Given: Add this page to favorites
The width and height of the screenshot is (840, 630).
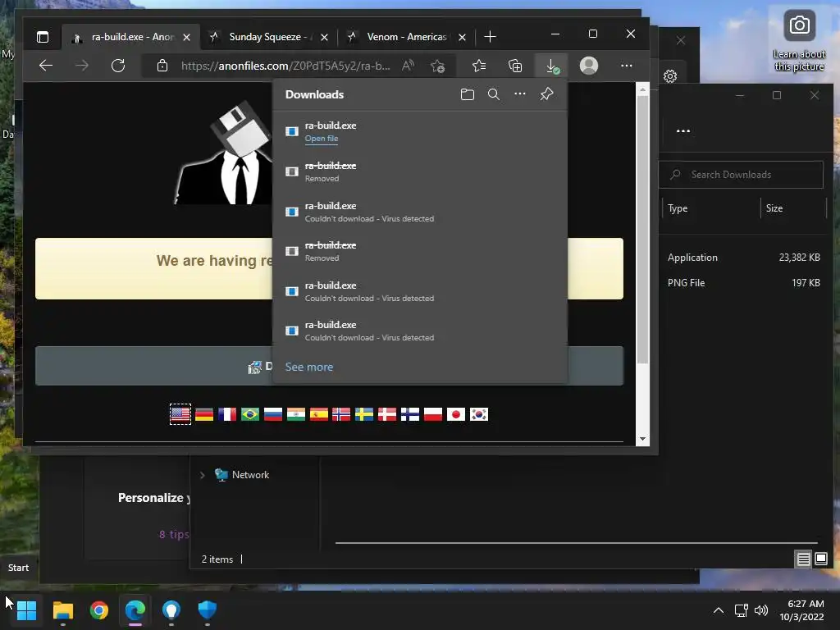Looking at the screenshot, I should pos(438,66).
